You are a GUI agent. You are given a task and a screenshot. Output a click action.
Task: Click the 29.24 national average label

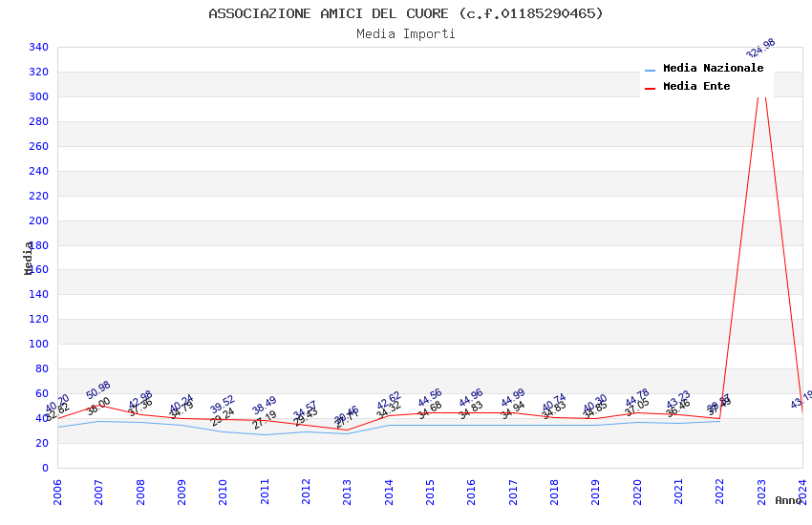[223, 417]
